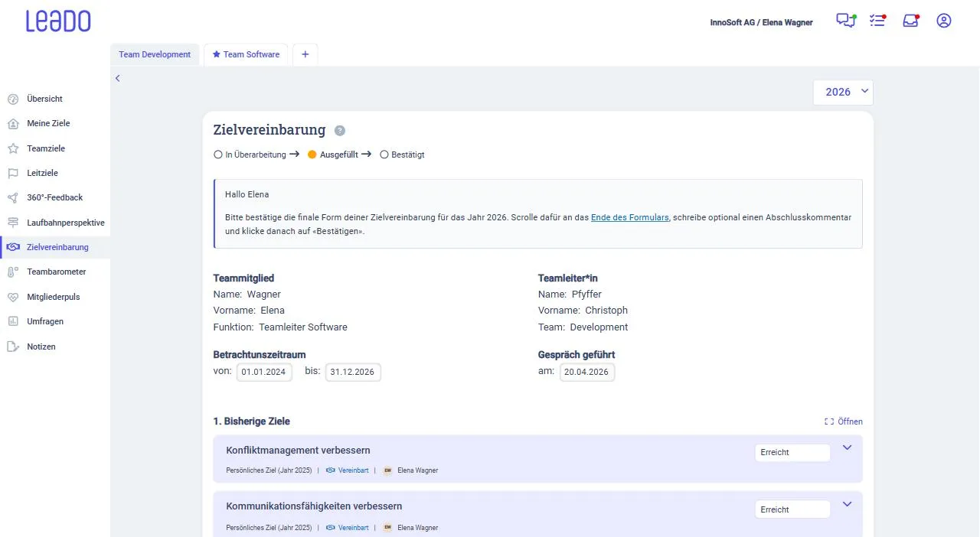Click the Mitgliederpuls heart icon
Image resolution: width=980 pixels, height=537 pixels.
13,297
